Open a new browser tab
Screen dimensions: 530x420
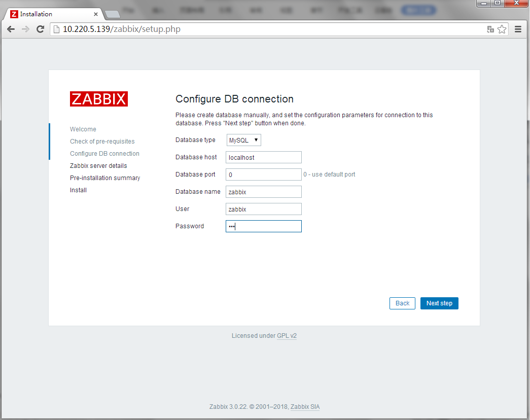click(113, 14)
